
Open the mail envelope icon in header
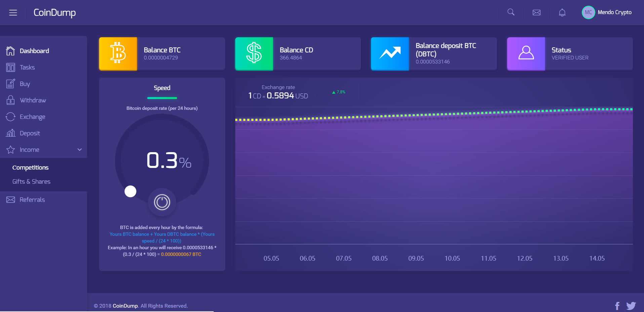point(537,12)
